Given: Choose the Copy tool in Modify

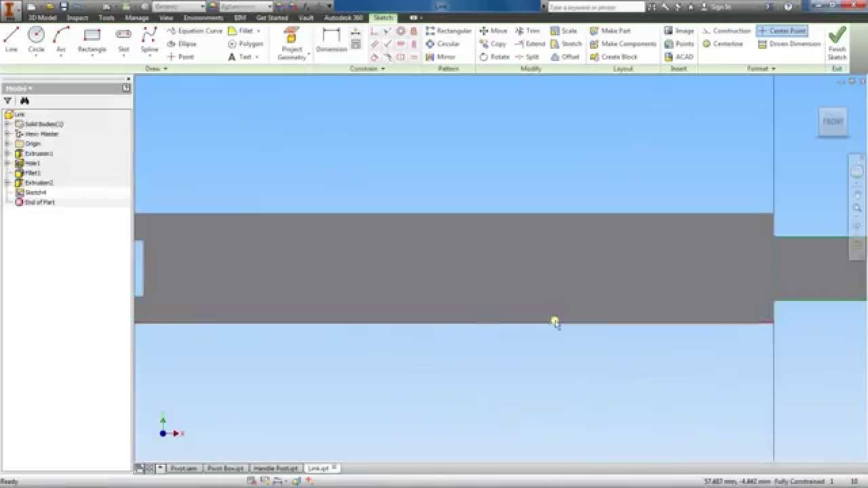Looking at the screenshot, I should (493, 44).
